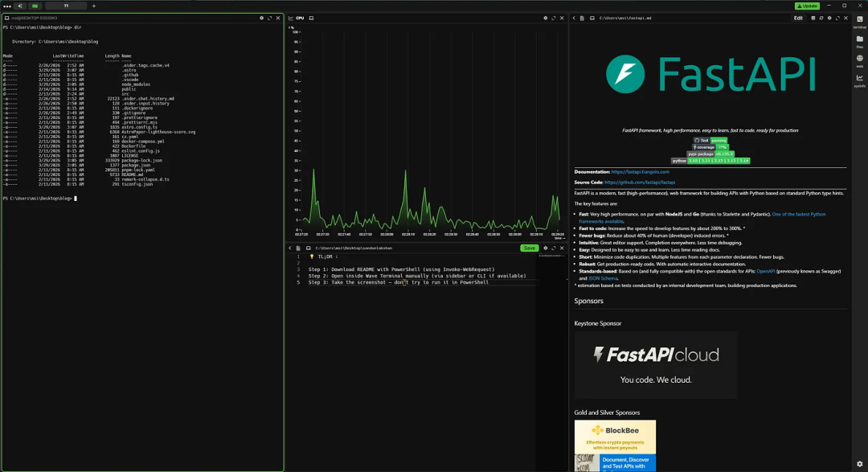Toggle the Wave AI sparkle button
Viewport: 868px width, 472px height.
(x=20, y=6)
